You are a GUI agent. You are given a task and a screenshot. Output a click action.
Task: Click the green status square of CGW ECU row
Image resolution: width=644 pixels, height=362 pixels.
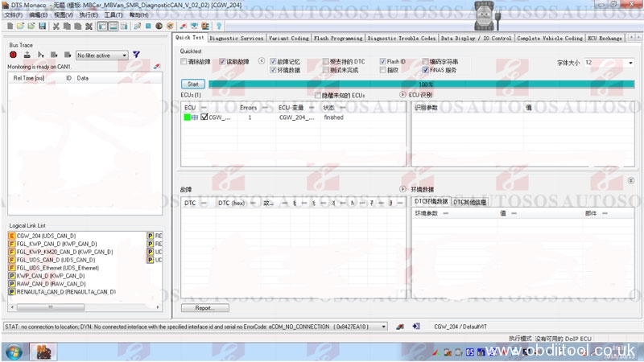click(x=187, y=117)
